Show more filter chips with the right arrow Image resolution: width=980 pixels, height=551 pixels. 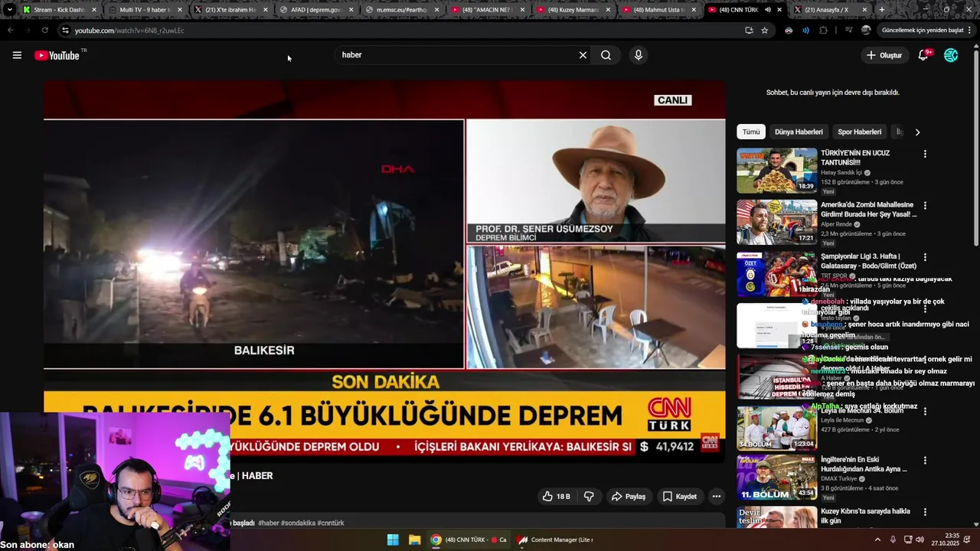point(917,132)
